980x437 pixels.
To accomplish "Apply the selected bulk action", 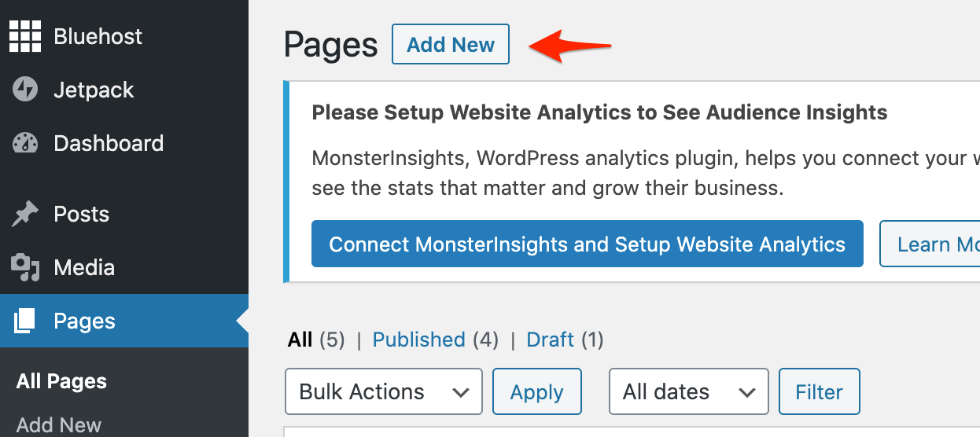I will pos(536,391).
